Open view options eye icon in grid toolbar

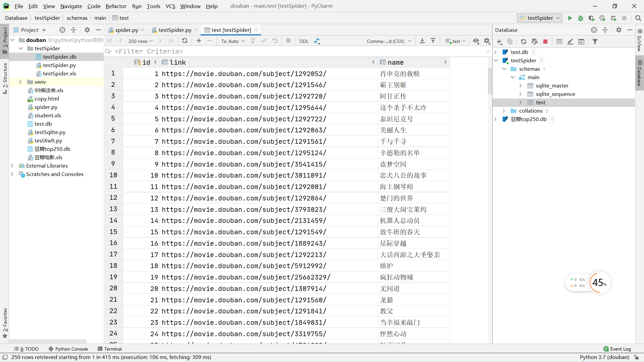pyautogui.click(x=476, y=41)
